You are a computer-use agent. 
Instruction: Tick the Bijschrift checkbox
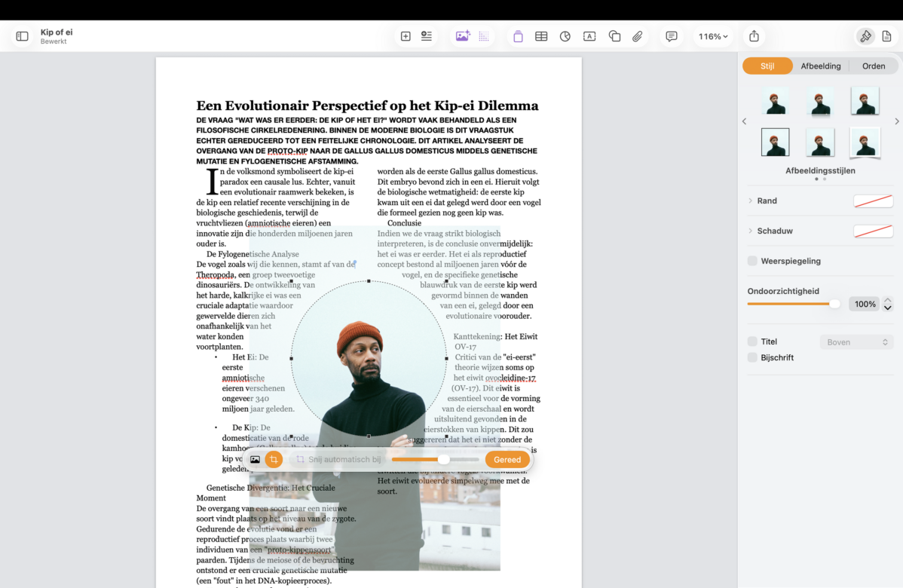pos(752,357)
